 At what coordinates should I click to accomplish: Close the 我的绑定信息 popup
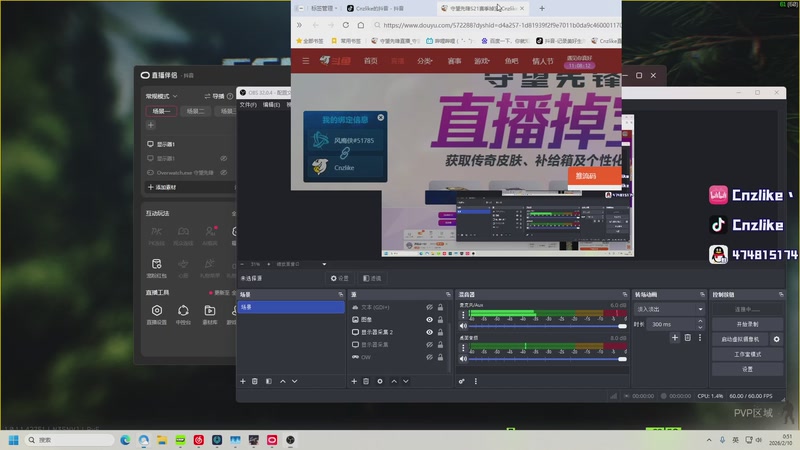tap(381, 117)
